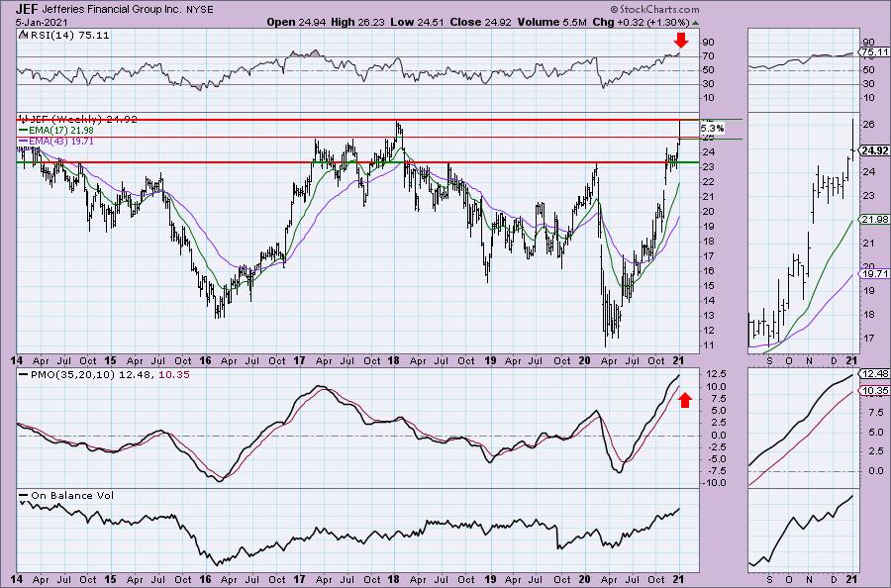Click the 5-Jan-2021 chart date
This screenshot has width=891, height=588.
click(x=42, y=22)
